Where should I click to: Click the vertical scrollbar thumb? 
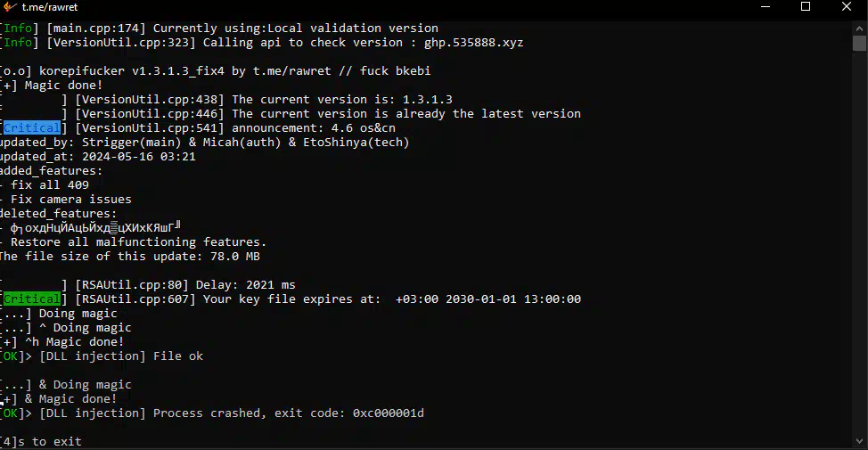coord(859,43)
